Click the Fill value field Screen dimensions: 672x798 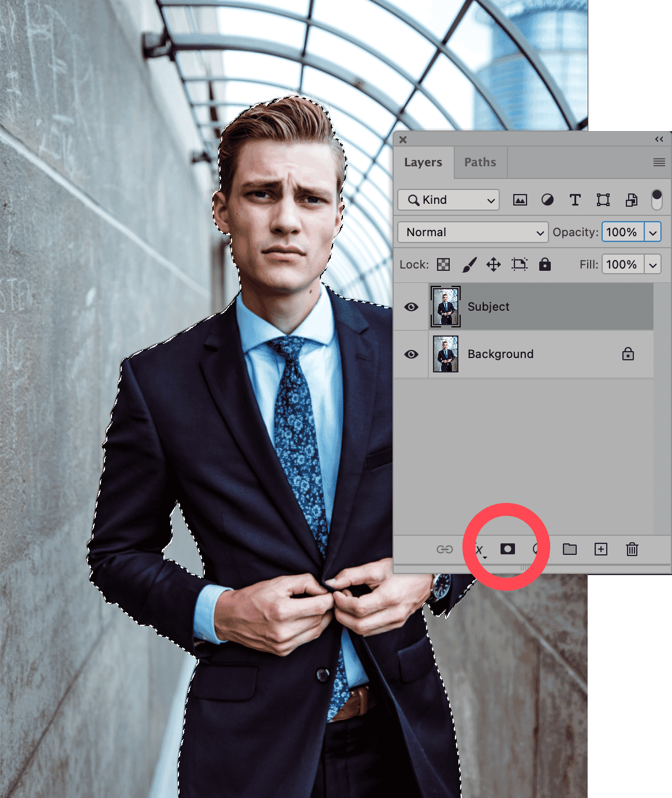click(x=622, y=264)
